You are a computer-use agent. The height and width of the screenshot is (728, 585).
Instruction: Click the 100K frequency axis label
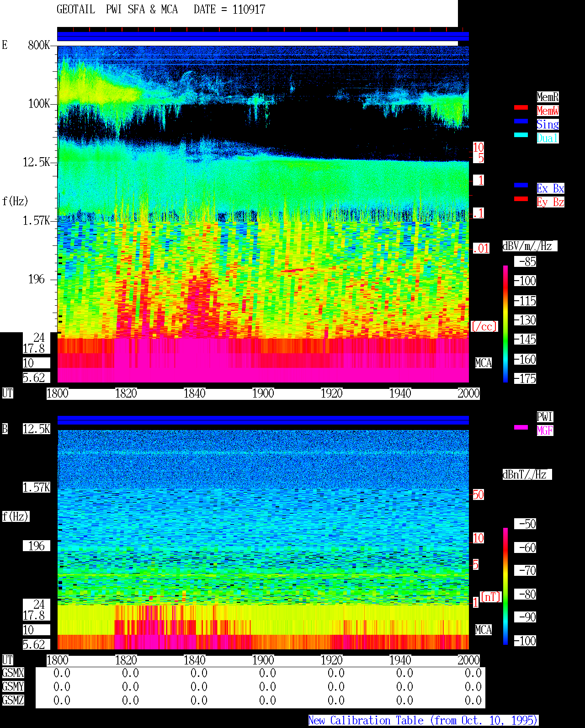click(39, 103)
